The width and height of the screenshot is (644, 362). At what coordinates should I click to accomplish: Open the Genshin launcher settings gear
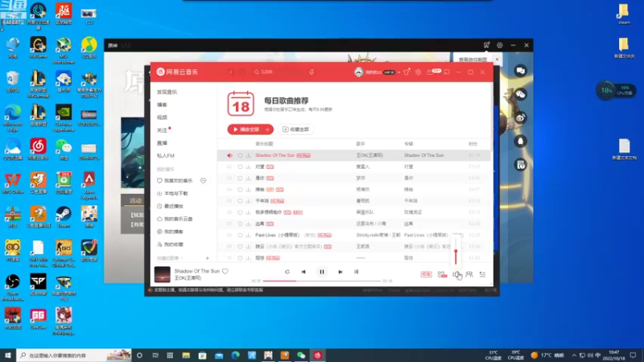point(499,45)
